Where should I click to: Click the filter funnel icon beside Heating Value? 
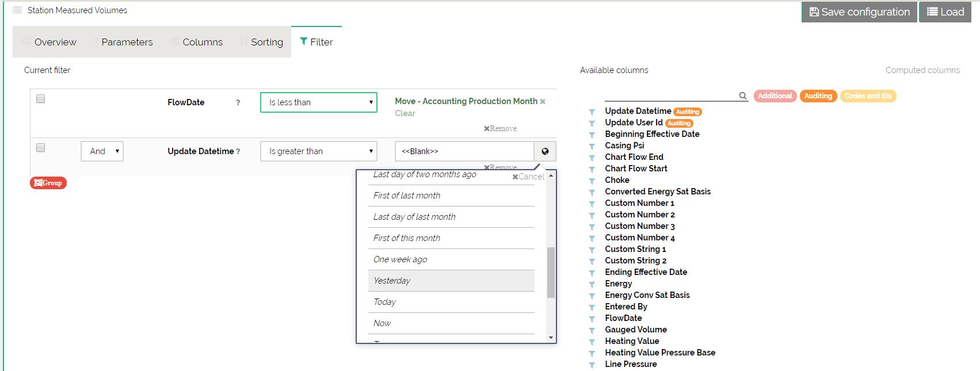[x=592, y=342]
